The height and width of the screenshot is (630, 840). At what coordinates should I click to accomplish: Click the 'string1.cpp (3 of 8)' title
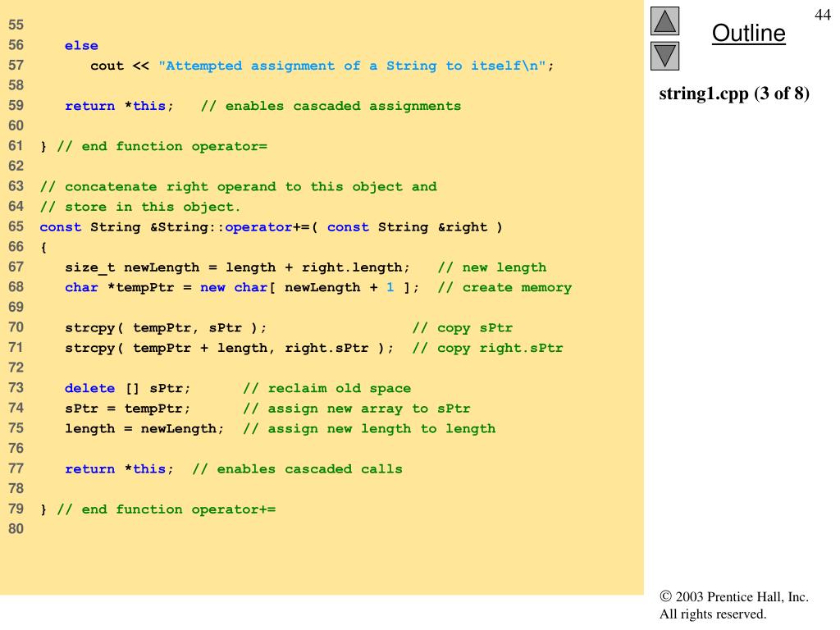pyautogui.click(x=734, y=94)
